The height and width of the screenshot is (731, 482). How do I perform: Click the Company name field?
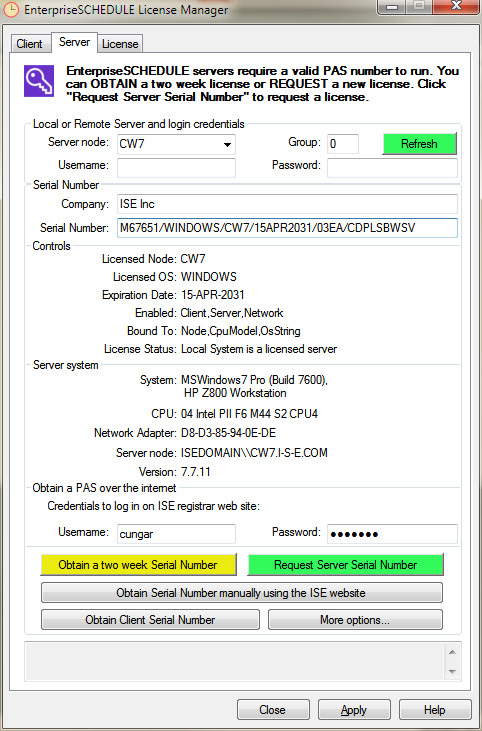(287, 204)
